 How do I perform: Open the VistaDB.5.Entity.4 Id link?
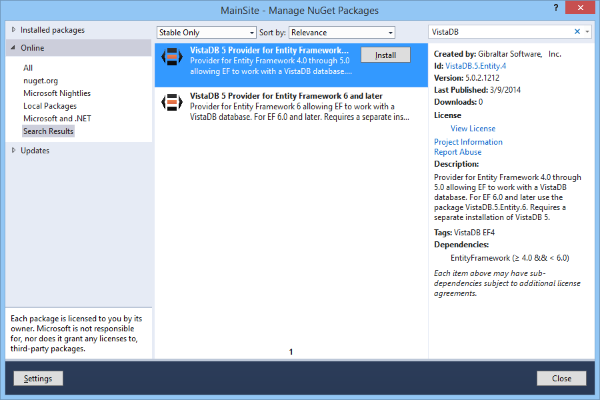click(476, 66)
